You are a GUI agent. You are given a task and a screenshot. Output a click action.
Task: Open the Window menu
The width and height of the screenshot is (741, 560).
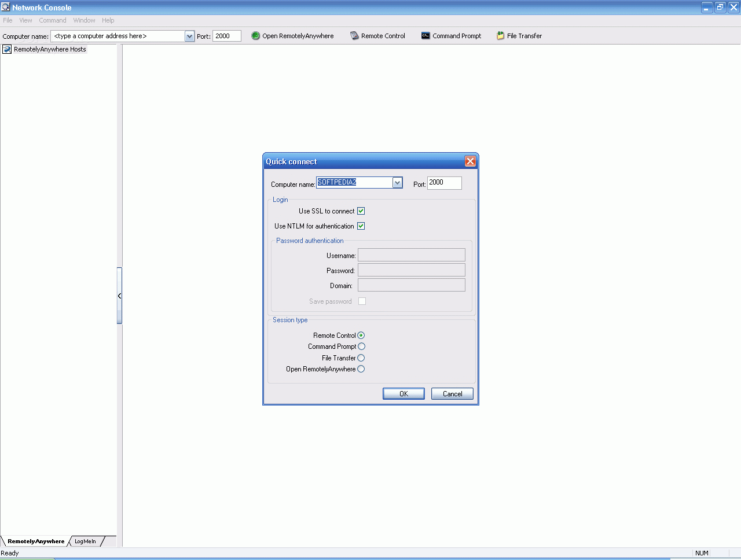coord(84,20)
